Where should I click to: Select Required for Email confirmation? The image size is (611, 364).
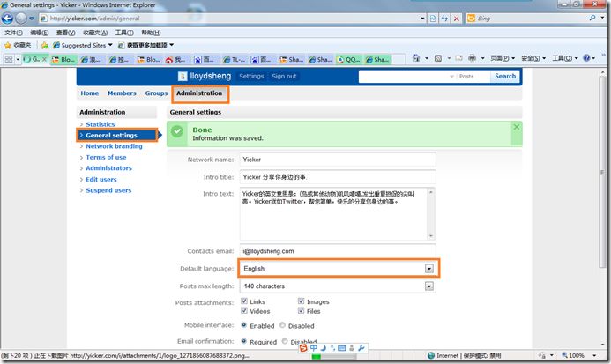pyautogui.click(x=244, y=341)
